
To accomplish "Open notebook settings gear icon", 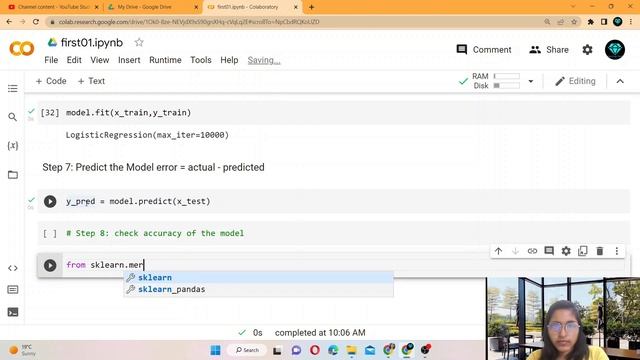I will tap(587, 50).
